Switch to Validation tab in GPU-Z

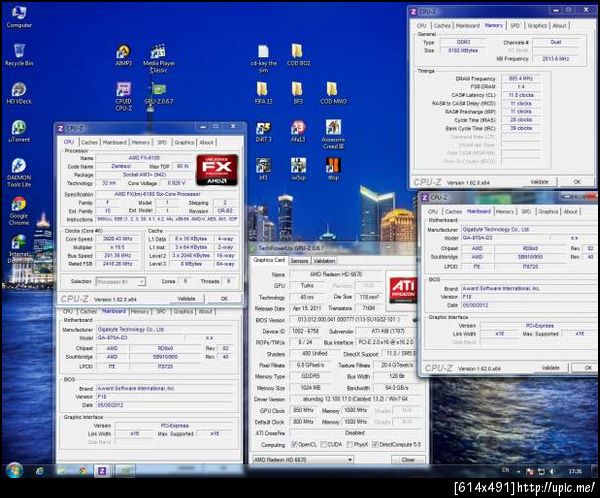tap(324, 261)
